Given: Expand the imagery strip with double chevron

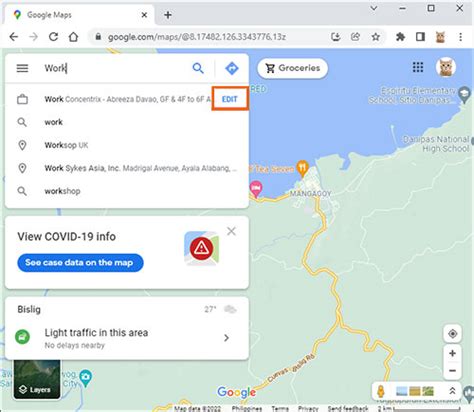Looking at the screenshot, I should (x=452, y=391).
